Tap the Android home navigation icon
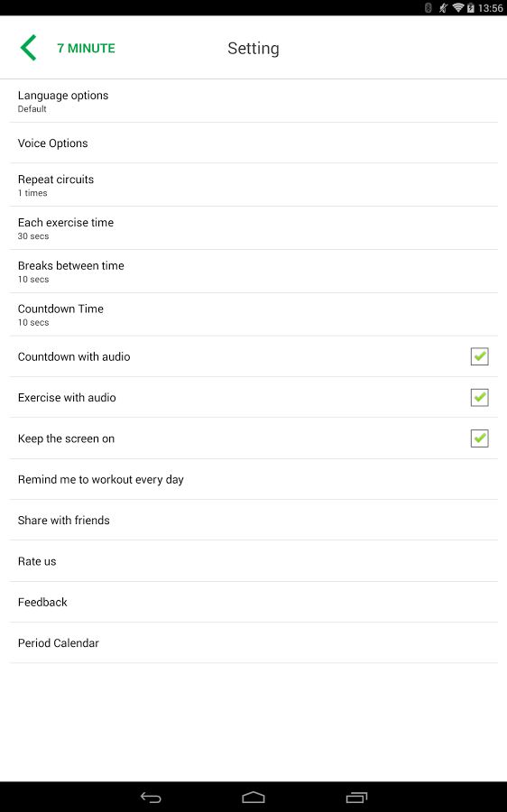 [253, 797]
